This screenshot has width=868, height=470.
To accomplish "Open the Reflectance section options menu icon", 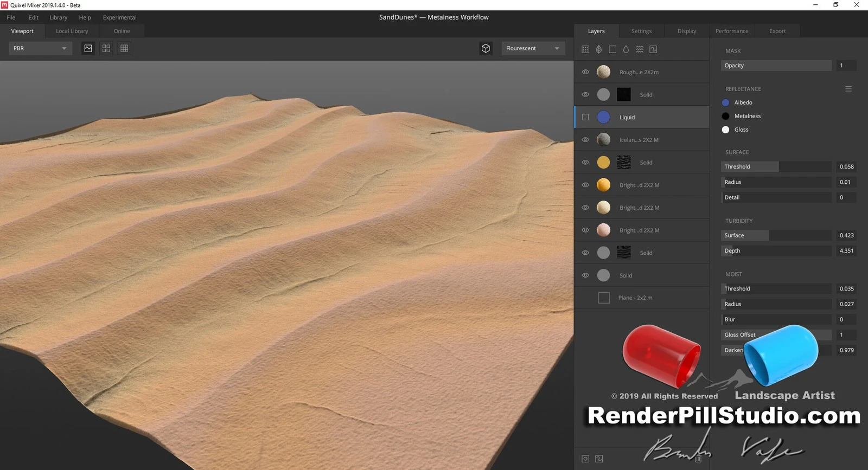I will (848, 89).
